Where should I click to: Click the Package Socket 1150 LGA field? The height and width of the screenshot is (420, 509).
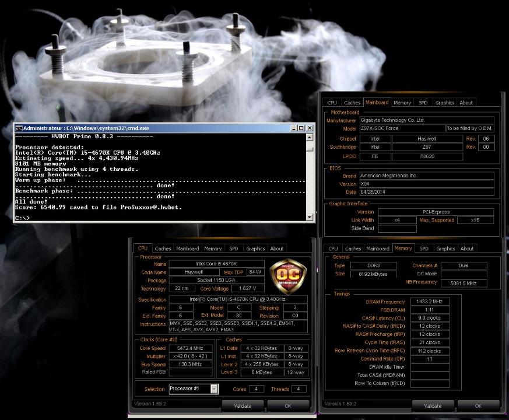click(x=216, y=280)
